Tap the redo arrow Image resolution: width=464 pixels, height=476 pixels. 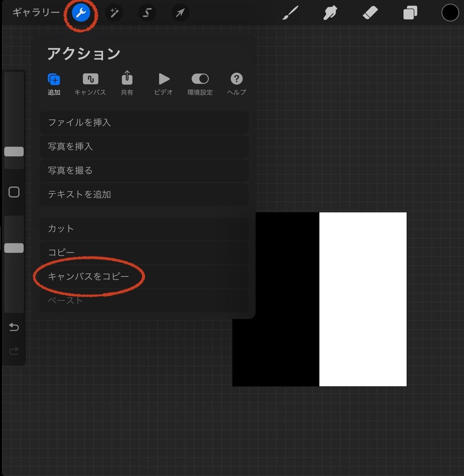(x=14, y=351)
